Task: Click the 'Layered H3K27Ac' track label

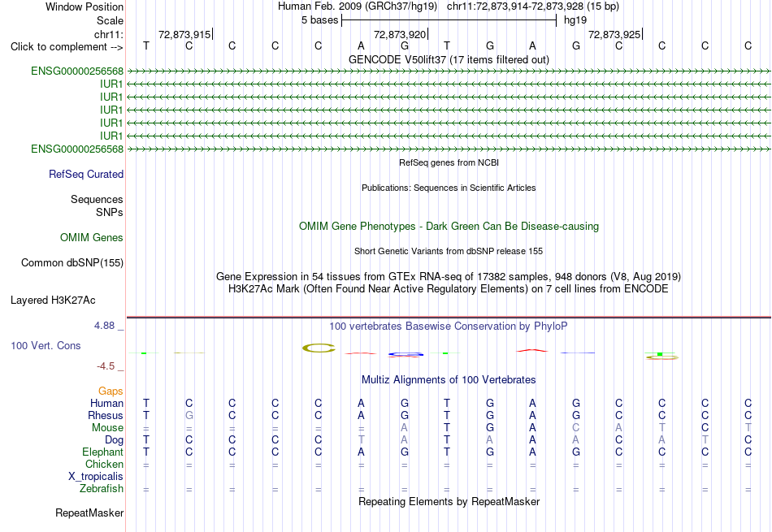Action: point(53,301)
